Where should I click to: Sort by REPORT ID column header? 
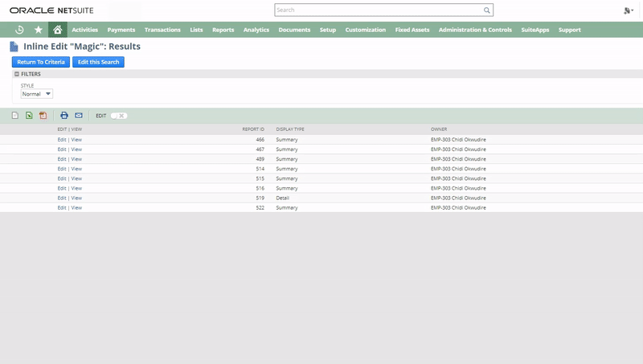point(253,129)
